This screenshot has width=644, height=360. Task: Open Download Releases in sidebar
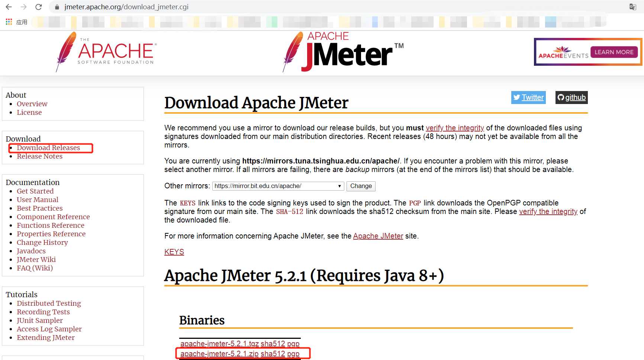click(48, 147)
